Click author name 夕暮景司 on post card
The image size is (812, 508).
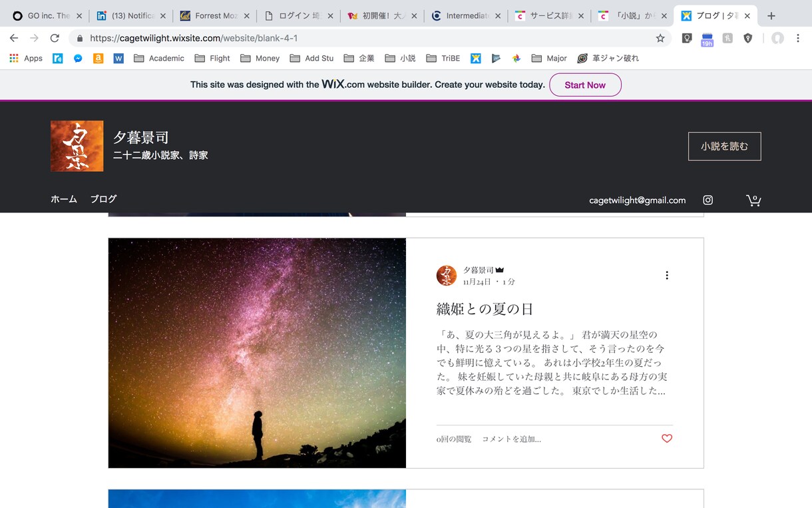(x=479, y=270)
